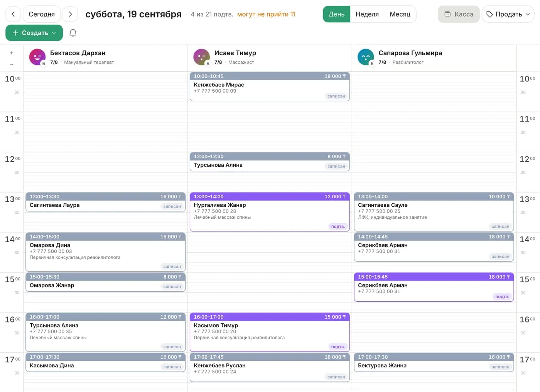Open Серикбаев Арман 15:00-15:45 appointment
Viewport: 540px width, 392px height.
(x=434, y=287)
